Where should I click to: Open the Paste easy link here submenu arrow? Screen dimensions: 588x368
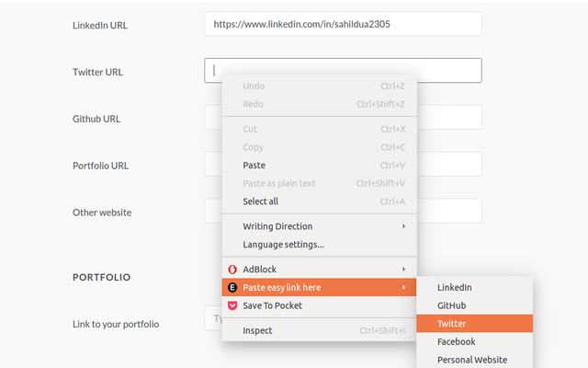tap(403, 287)
